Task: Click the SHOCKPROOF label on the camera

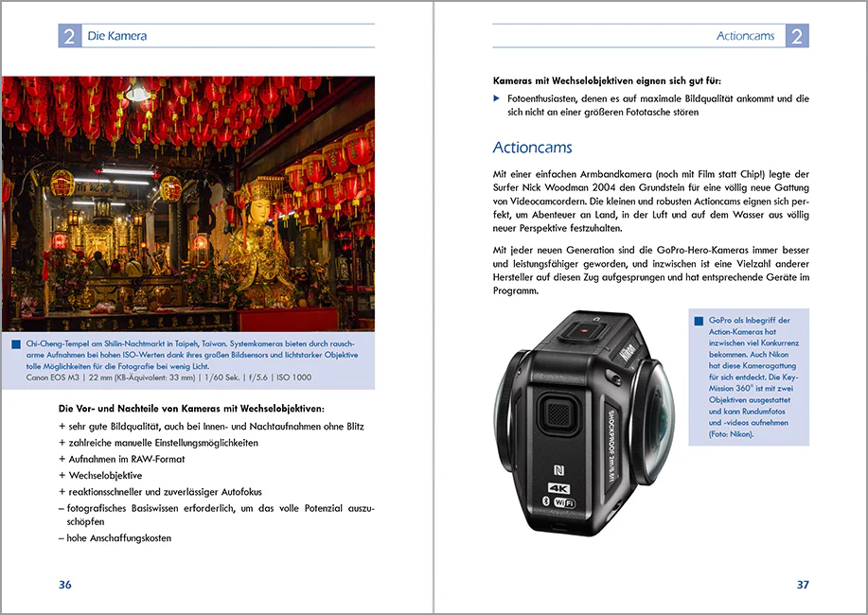Action: click(x=611, y=446)
